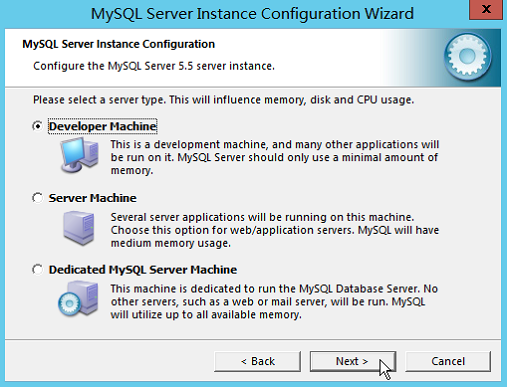This screenshot has height=387, width=507.
Task: Click the 'Configure the MySQL Server 5.5' subtitle
Action: (x=154, y=66)
